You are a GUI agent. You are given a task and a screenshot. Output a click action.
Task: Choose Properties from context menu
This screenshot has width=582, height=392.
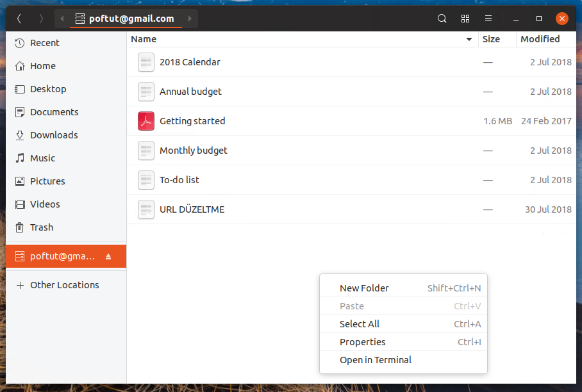(x=403, y=342)
